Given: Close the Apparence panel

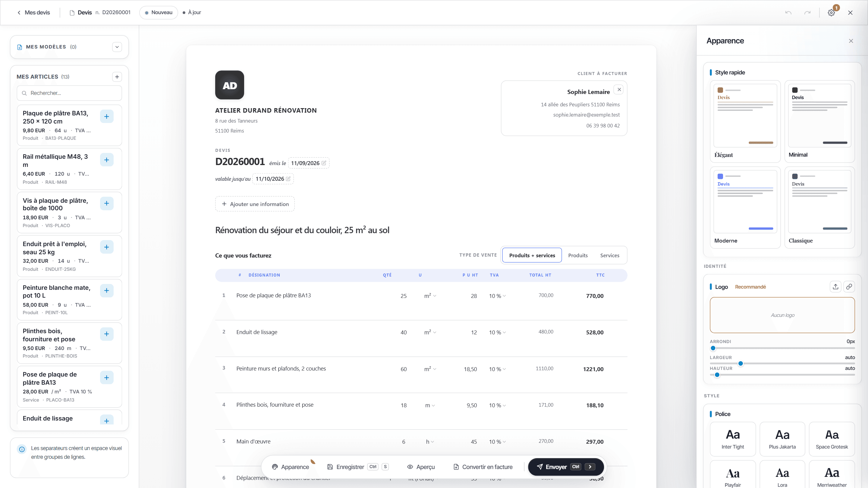Looking at the screenshot, I should coord(851,41).
